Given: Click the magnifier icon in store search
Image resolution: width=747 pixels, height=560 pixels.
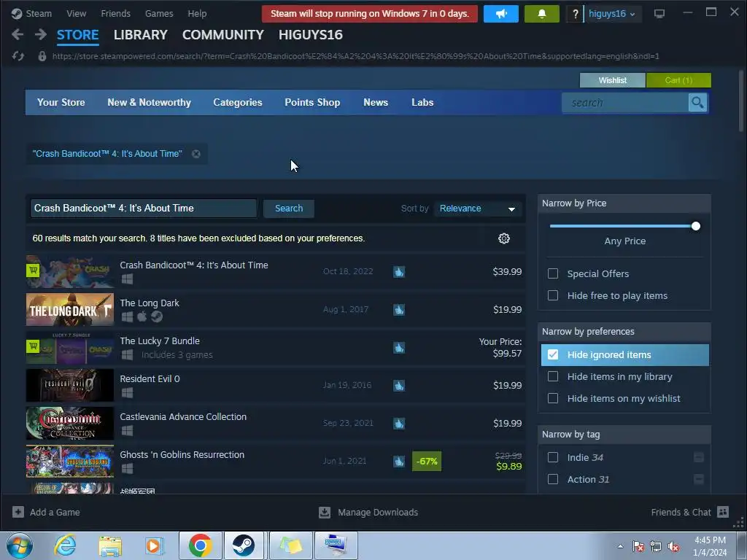Looking at the screenshot, I should (x=697, y=102).
